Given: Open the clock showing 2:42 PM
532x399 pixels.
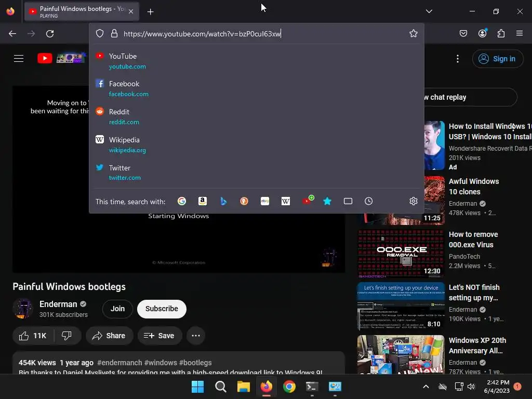Looking at the screenshot, I should [x=497, y=387].
